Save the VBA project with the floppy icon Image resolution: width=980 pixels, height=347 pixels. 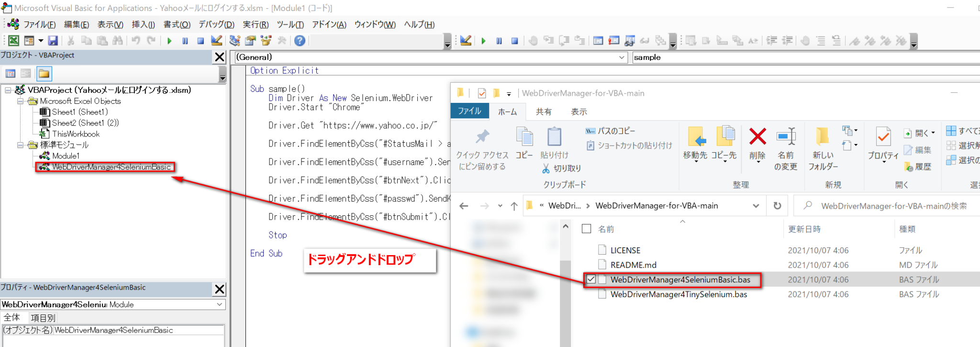pos(53,41)
